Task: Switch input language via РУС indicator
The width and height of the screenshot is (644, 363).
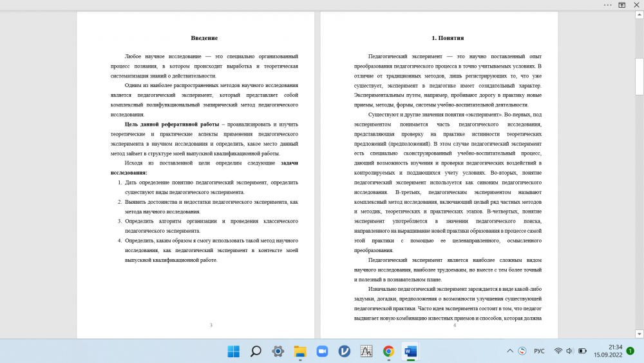Action: tap(540, 351)
